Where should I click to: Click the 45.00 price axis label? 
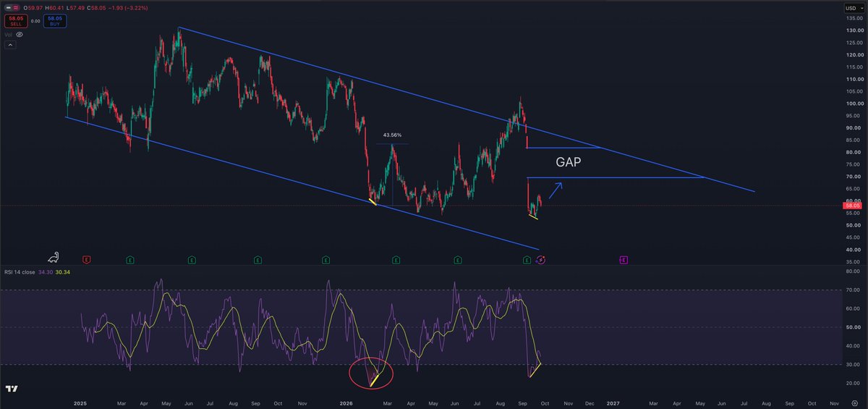(854, 237)
